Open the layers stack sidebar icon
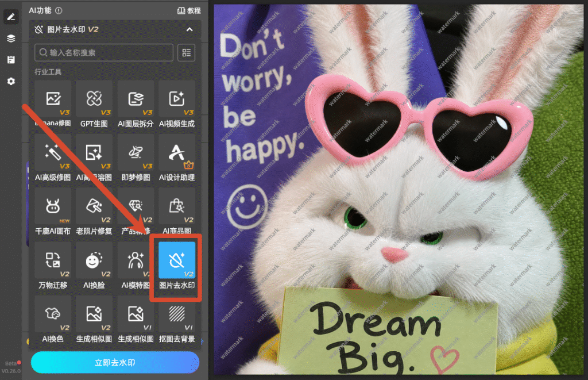 click(11, 39)
